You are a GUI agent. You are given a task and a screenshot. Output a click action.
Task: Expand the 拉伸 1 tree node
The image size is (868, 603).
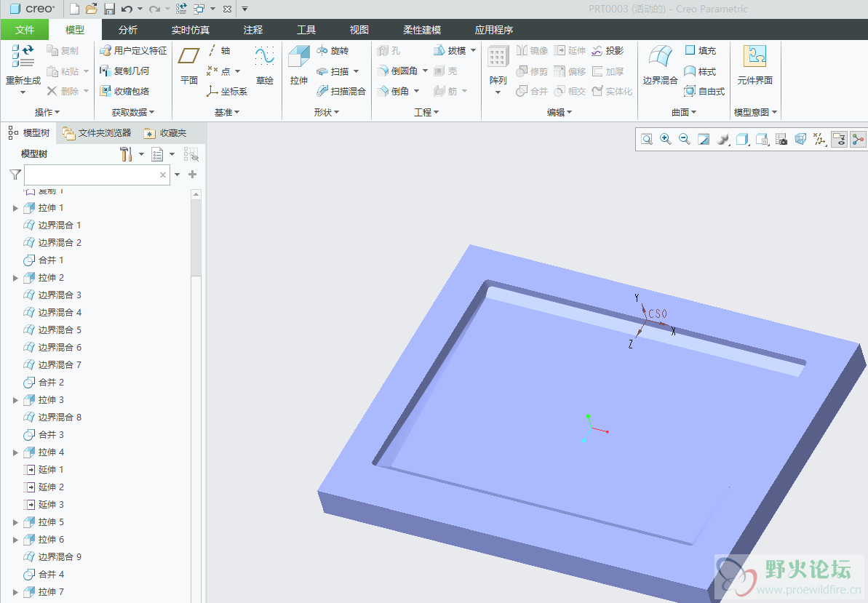[x=15, y=208]
